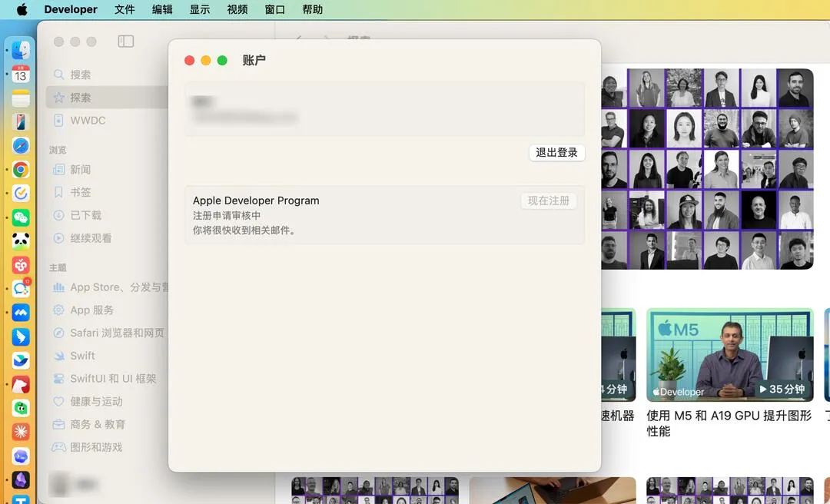Open WeChat from the dock

21,217
